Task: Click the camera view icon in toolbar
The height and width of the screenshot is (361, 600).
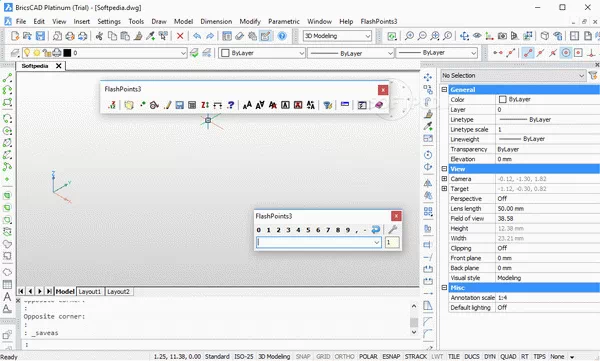Action: point(502,36)
